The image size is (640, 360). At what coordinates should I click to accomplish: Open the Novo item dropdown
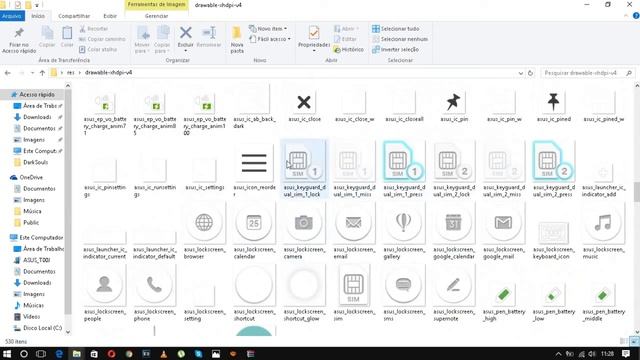click(x=268, y=29)
